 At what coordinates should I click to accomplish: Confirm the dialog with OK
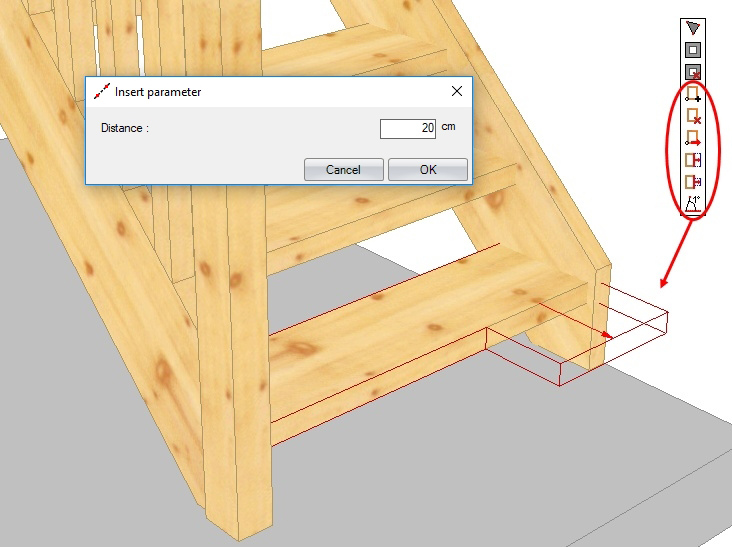click(428, 169)
